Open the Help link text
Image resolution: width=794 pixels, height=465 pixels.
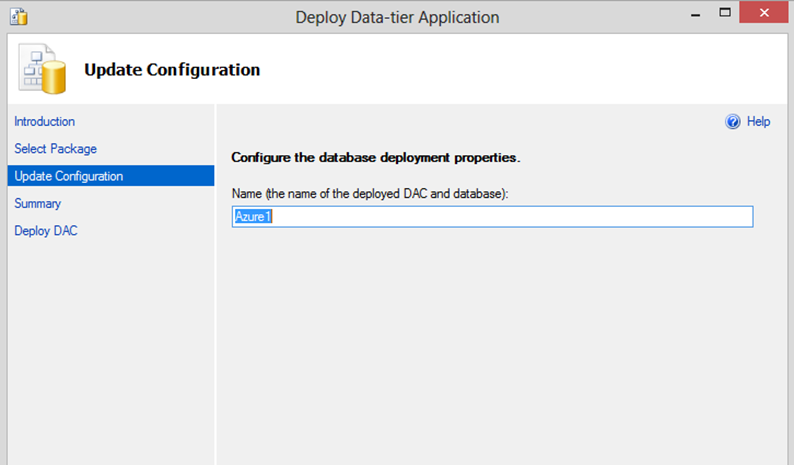pos(758,122)
